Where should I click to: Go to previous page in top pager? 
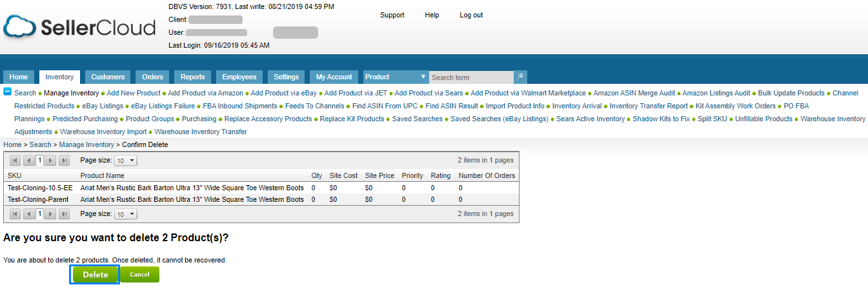28,160
